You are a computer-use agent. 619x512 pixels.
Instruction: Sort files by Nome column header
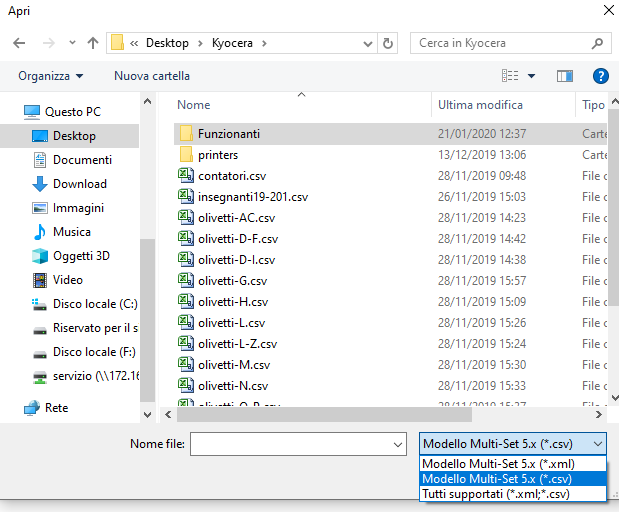click(194, 105)
